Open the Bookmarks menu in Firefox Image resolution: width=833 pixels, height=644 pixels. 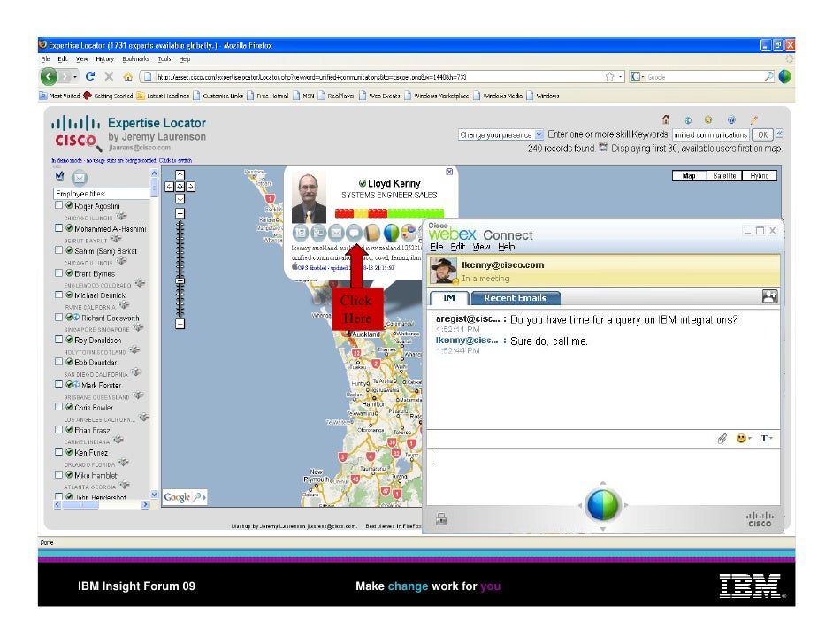tap(136, 59)
